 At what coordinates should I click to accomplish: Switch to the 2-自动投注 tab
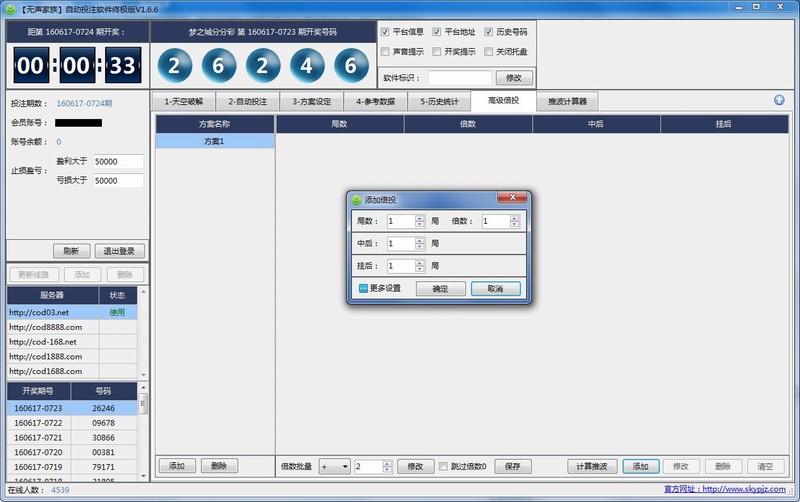246,101
